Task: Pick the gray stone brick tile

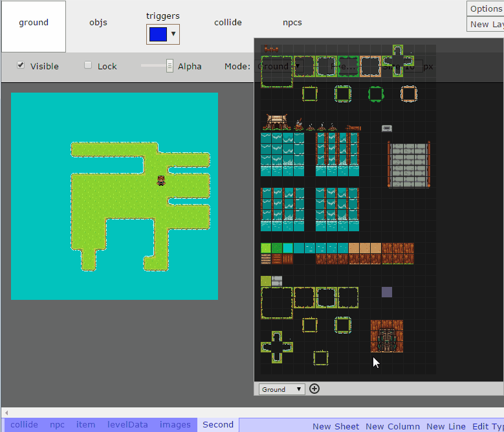Action: pyautogui.click(x=277, y=281)
